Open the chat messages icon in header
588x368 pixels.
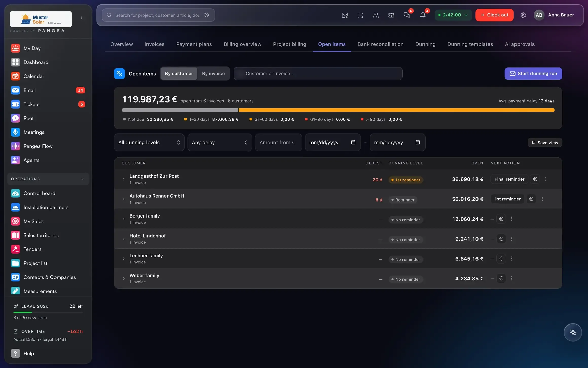click(x=407, y=15)
